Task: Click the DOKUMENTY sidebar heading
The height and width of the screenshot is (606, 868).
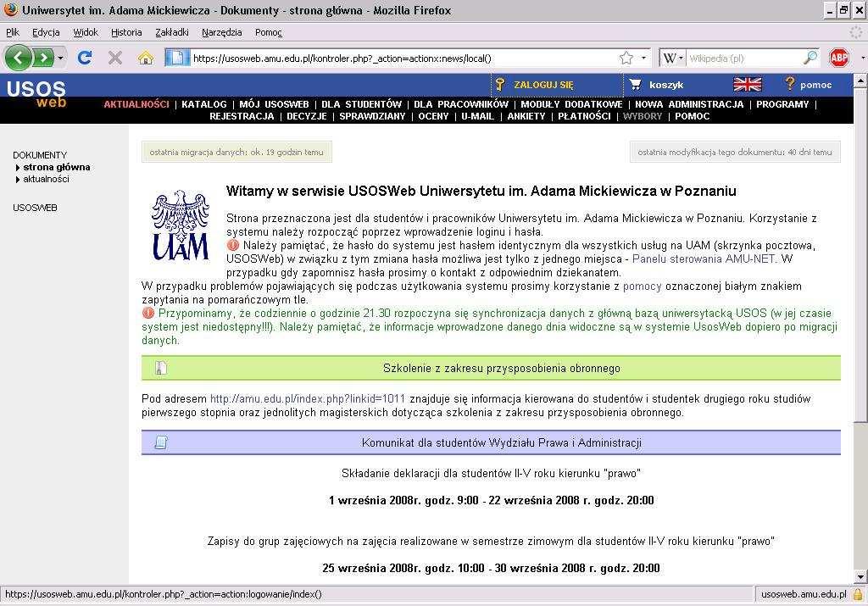Action: (40, 155)
